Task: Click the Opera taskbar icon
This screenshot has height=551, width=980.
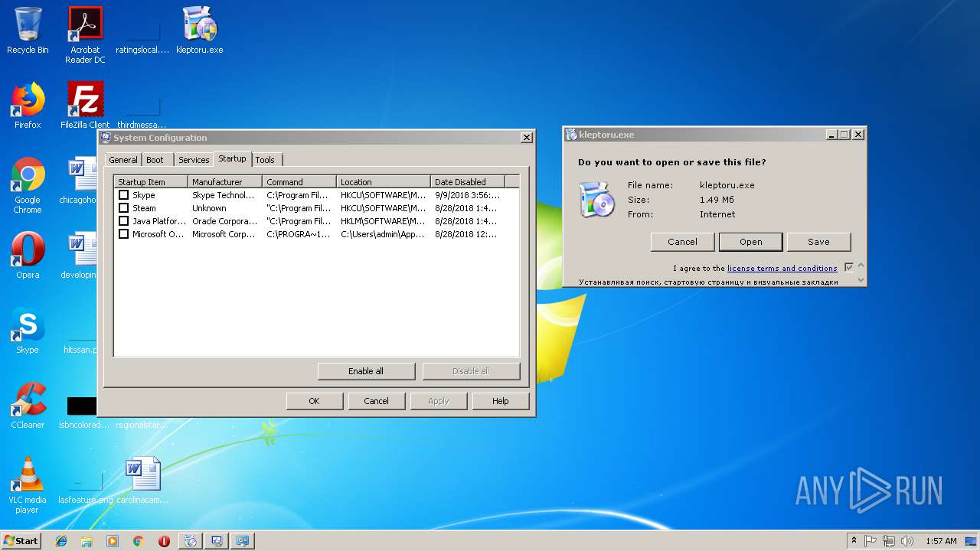Action: pyautogui.click(x=164, y=541)
